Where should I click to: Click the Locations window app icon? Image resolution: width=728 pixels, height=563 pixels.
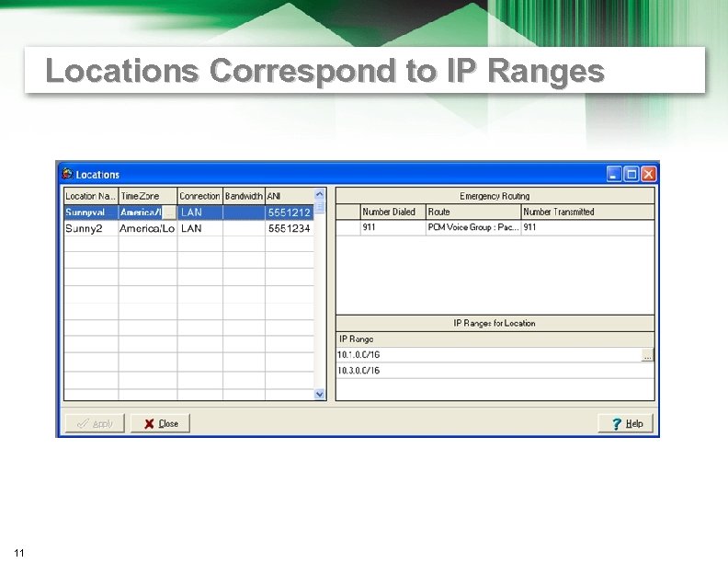click(67, 174)
